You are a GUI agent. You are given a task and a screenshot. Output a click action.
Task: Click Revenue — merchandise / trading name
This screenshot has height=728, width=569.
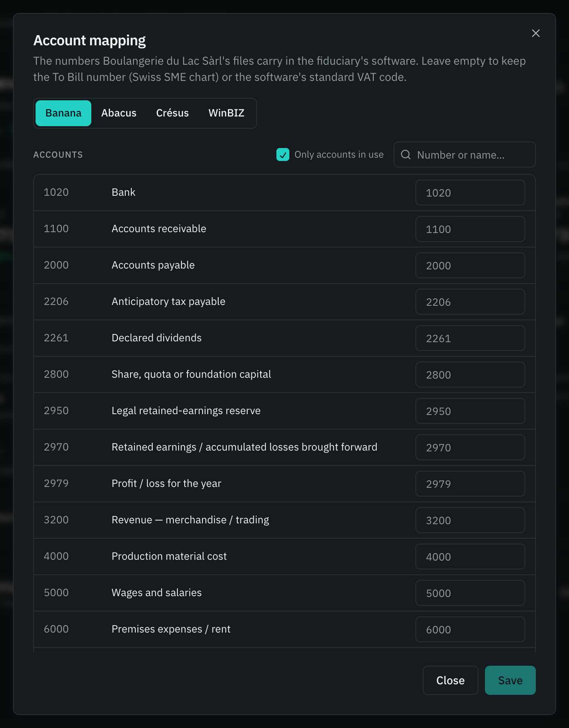(190, 520)
